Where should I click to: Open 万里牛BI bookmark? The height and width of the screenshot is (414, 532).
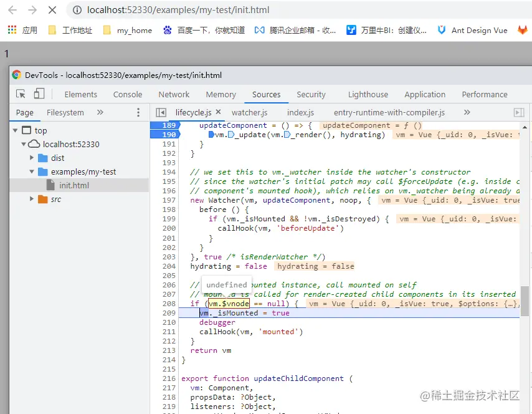pyautogui.click(x=386, y=30)
